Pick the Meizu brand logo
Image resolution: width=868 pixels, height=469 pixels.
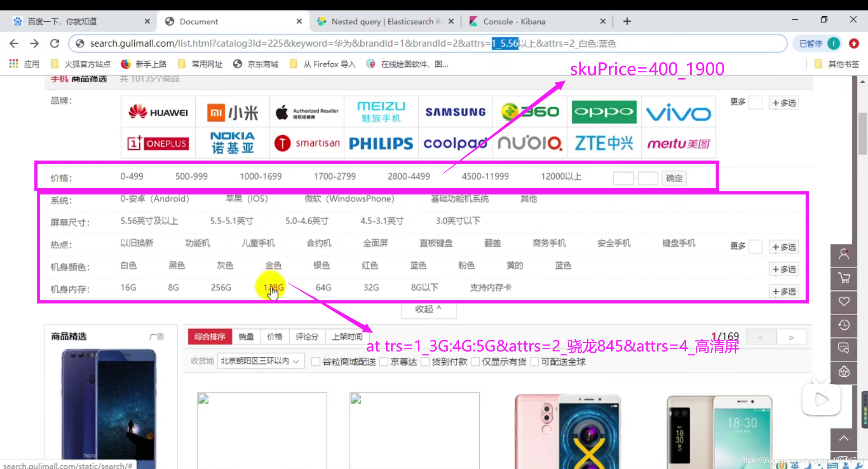point(381,112)
